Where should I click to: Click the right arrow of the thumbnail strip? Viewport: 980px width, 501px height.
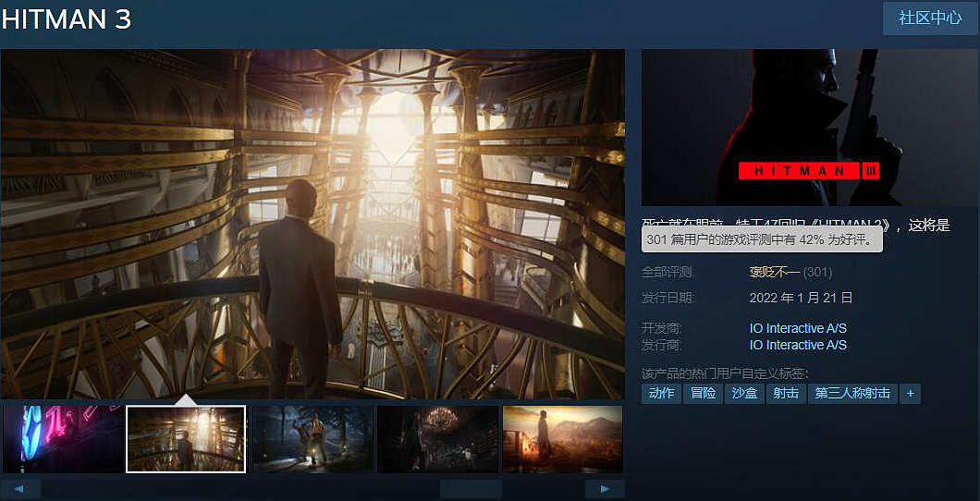605,488
